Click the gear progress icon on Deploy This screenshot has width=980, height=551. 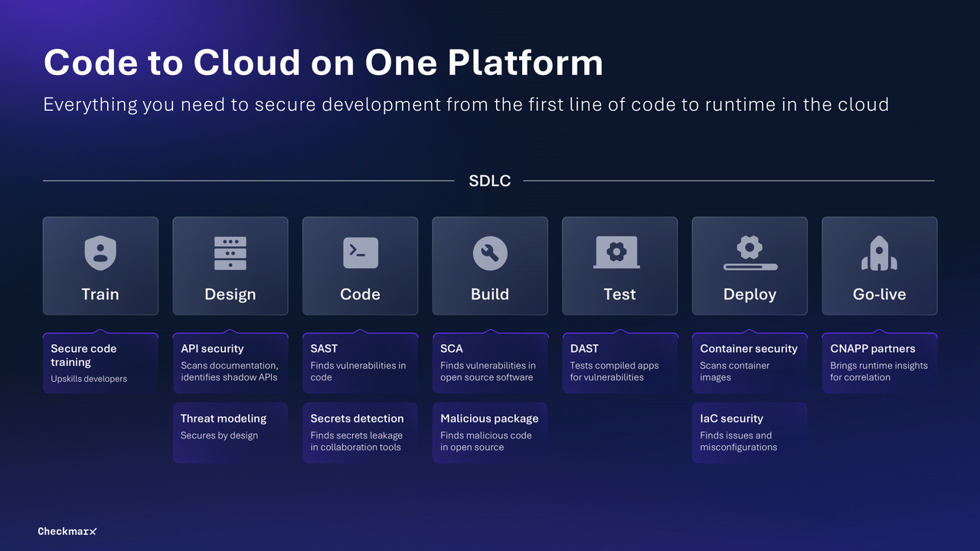coord(750,253)
